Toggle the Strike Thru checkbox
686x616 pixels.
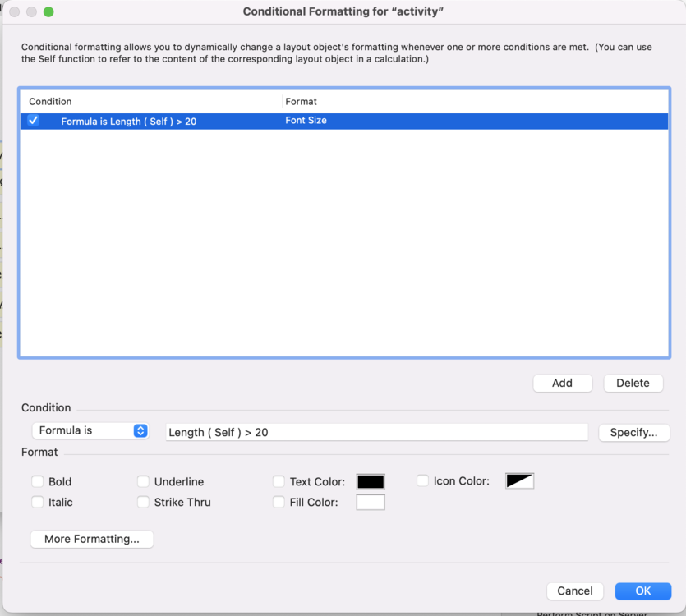click(144, 502)
